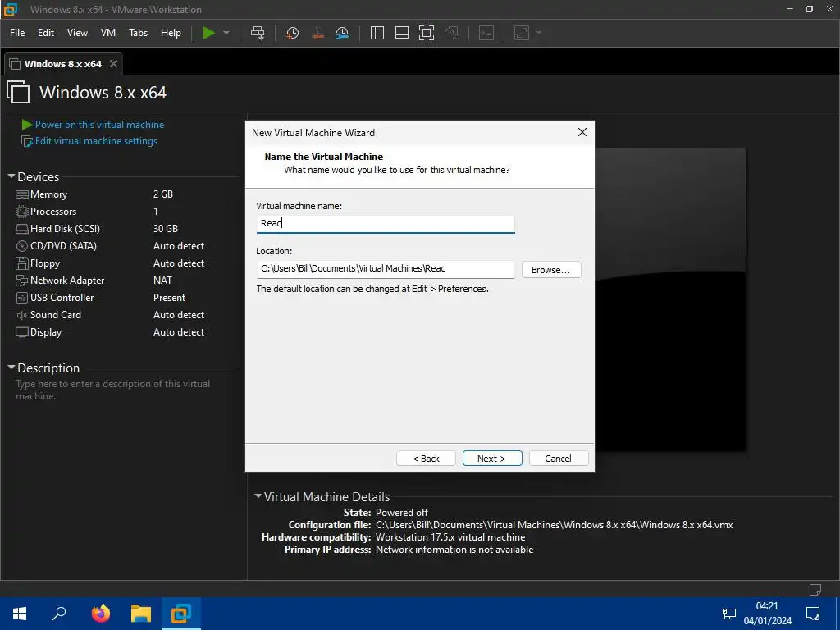Screen dimensions: 840x630
Task: Click the stretch guest display icon
Action: tap(522, 33)
